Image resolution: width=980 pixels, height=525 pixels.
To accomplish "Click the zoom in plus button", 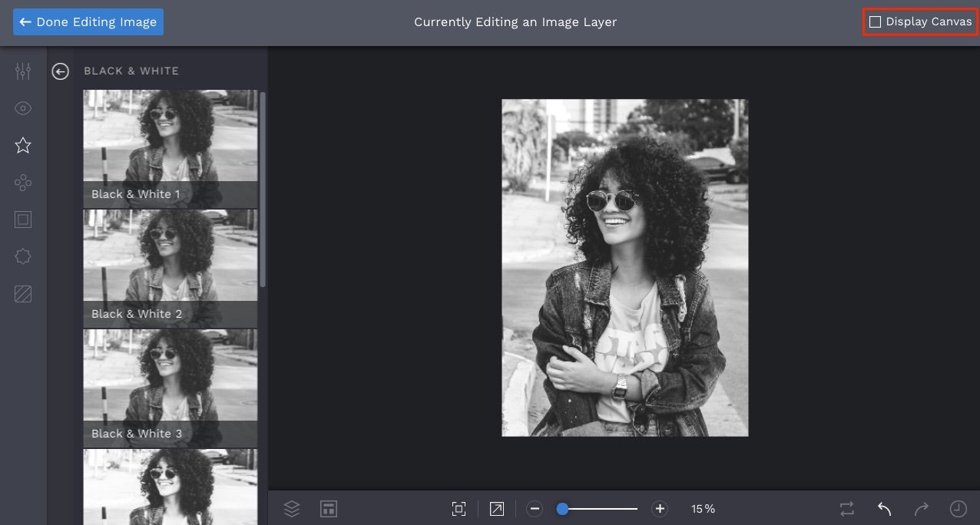I will tap(659, 508).
